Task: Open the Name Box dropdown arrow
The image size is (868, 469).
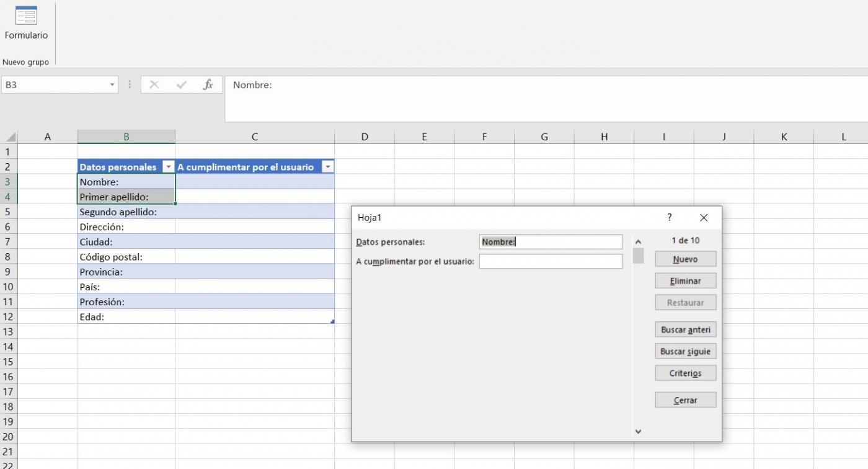Action: coord(111,84)
